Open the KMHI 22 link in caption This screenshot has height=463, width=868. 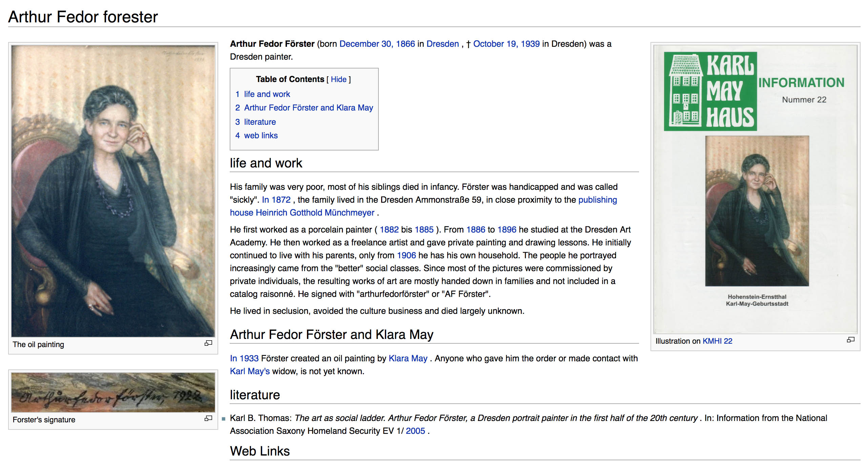coord(717,341)
